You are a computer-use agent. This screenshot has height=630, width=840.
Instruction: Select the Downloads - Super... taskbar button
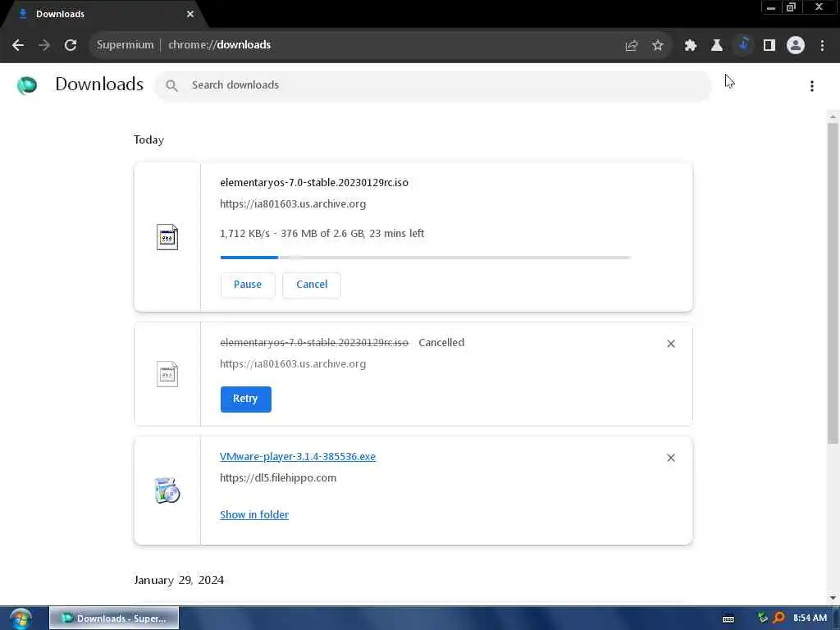click(114, 619)
